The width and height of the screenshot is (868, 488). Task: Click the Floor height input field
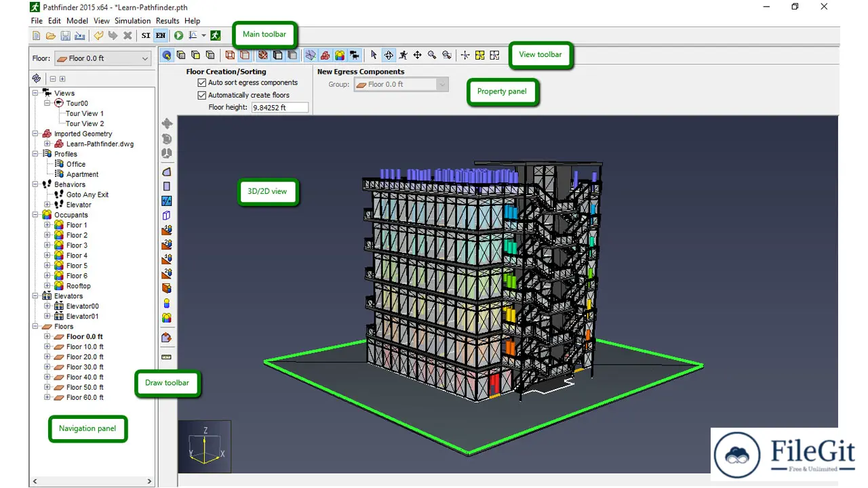point(279,108)
